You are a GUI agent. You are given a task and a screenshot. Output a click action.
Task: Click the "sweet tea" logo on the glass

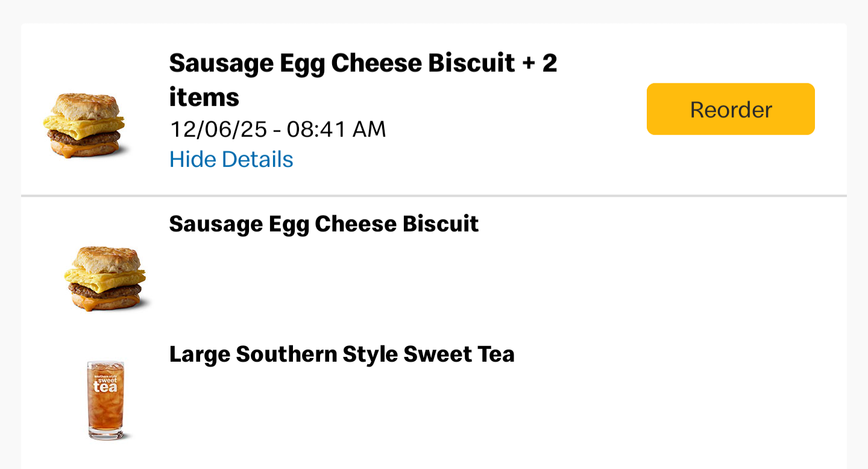pyautogui.click(x=105, y=382)
